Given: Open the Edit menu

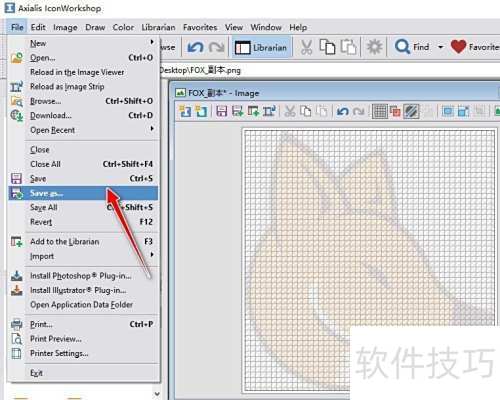Looking at the screenshot, I should click(38, 27).
